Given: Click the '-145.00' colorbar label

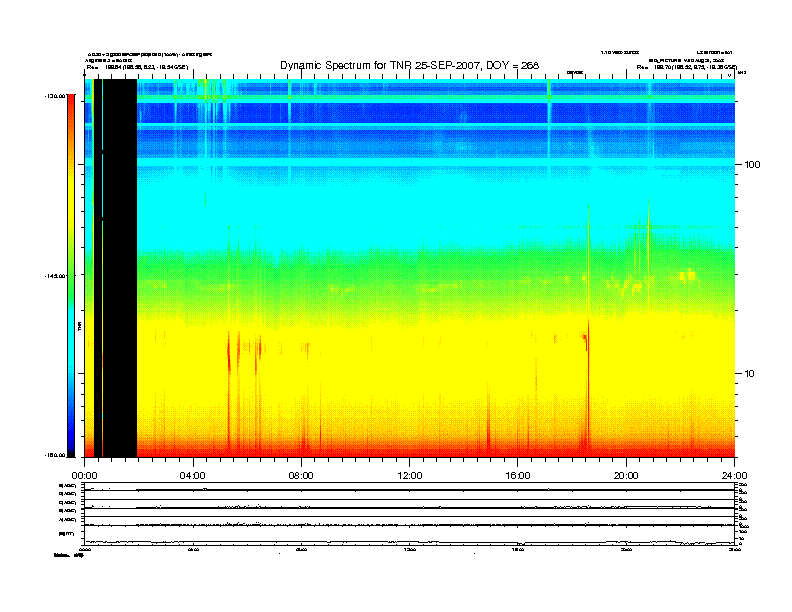Looking at the screenshot, I should pos(54,276).
